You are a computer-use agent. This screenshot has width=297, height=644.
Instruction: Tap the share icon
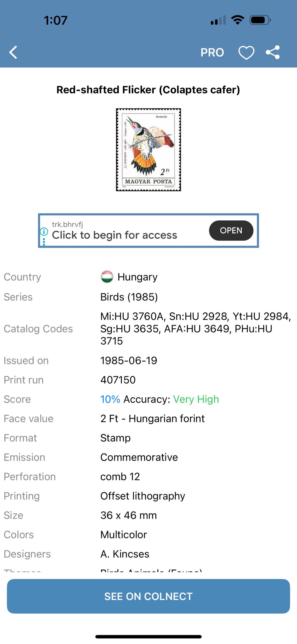273,53
